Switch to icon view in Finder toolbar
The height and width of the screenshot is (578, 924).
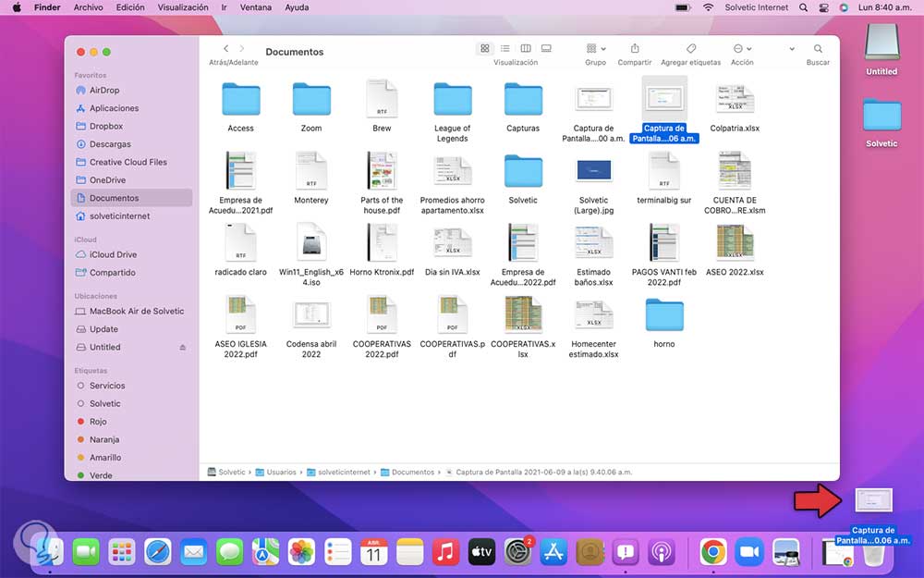click(484, 48)
